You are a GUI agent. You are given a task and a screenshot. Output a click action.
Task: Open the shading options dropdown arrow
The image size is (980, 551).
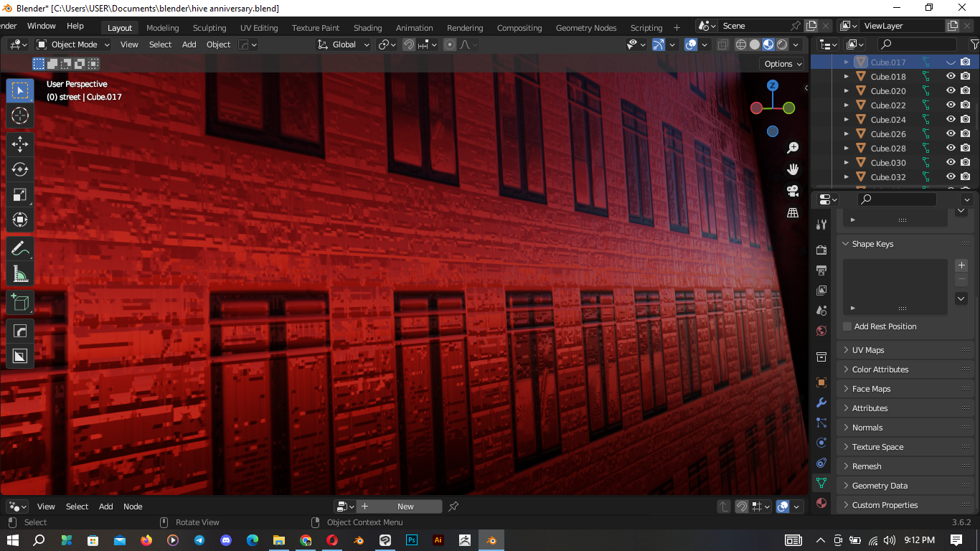coord(796,44)
